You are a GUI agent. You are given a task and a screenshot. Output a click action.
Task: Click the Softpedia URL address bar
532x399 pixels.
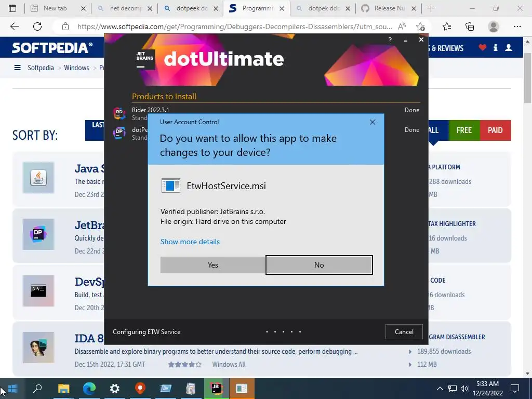pos(234,26)
